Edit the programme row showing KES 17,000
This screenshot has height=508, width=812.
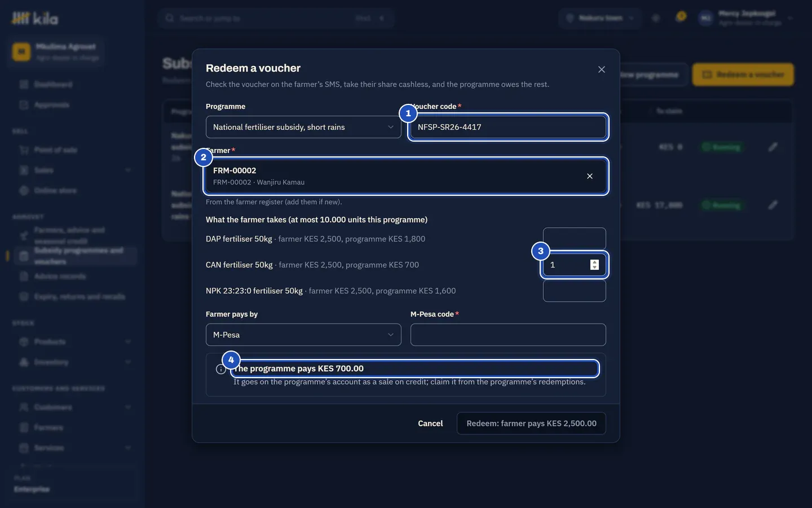coord(773,205)
